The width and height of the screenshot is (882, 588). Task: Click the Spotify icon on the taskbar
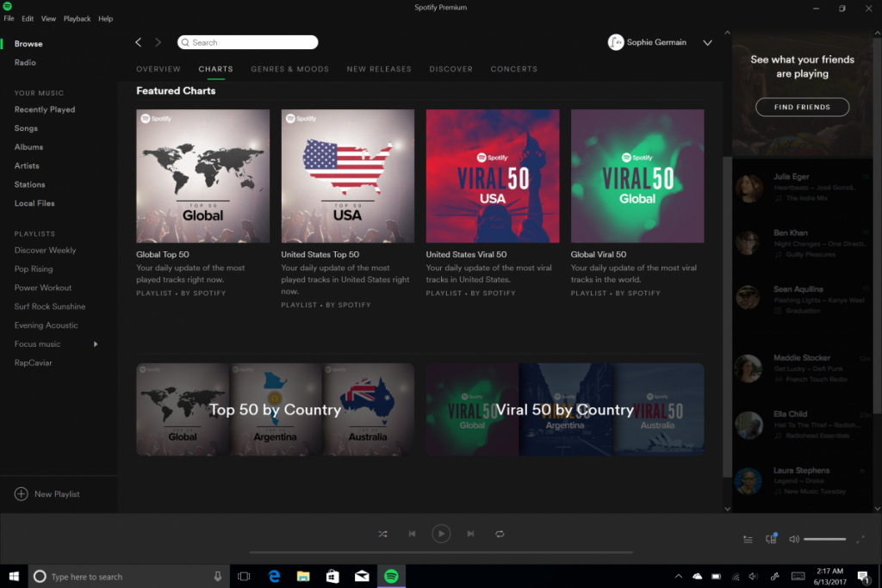tap(391, 576)
